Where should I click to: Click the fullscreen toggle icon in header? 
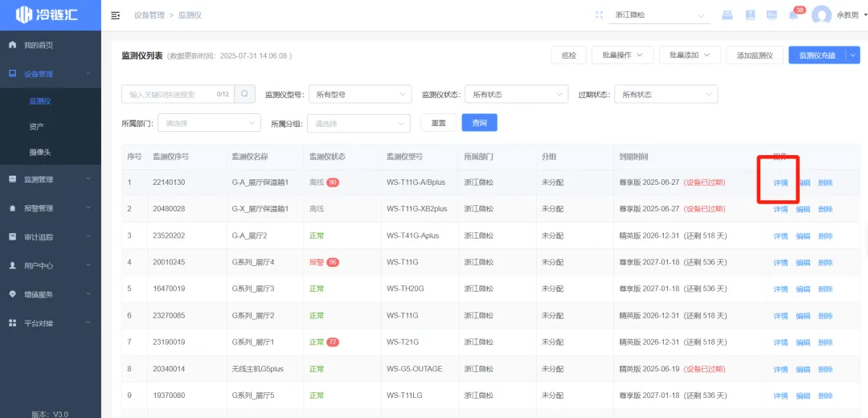(599, 15)
